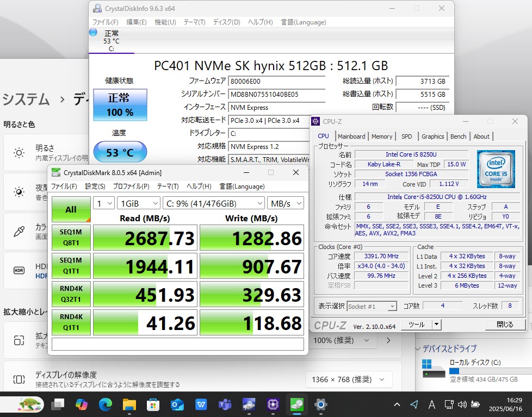Image resolution: width=532 pixels, height=417 pixels.
Task: Switch to CPU-Z About tab
Action: (x=481, y=136)
